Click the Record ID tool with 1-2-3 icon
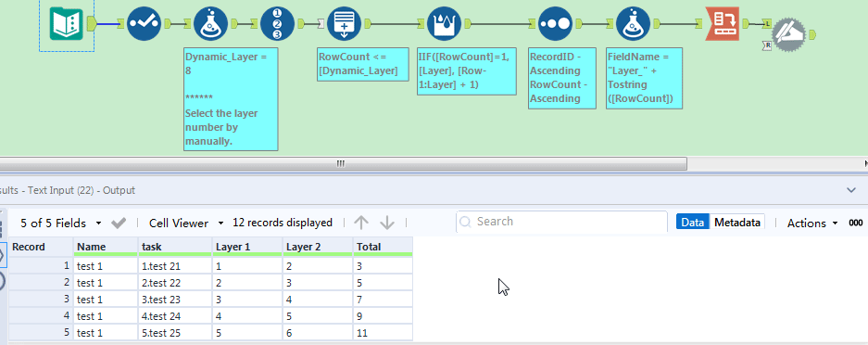The image size is (868, 345). tap(277, 23)
